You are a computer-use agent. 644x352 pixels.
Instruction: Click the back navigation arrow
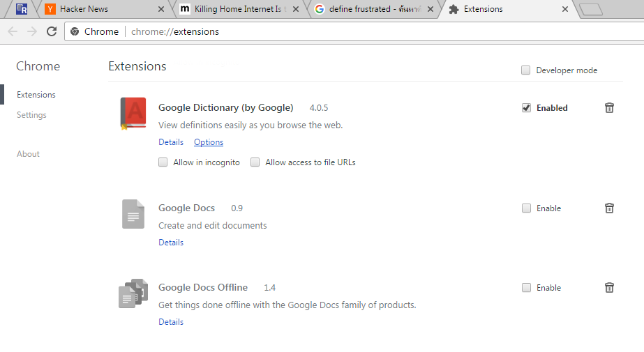pyautogui.click(x=13, y=31)
